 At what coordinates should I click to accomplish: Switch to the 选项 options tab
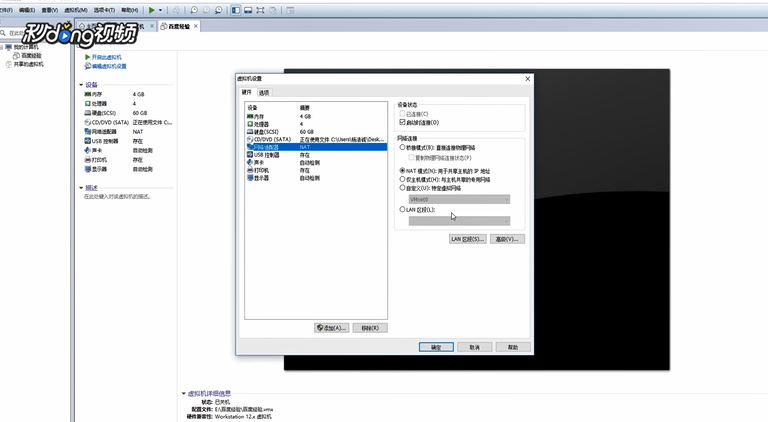click(264, 93)
